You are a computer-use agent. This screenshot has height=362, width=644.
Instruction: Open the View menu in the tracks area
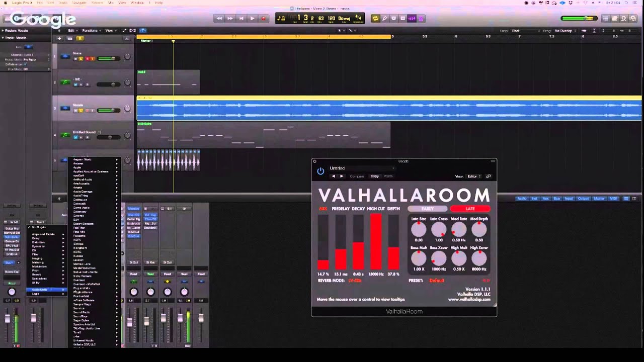(x=110, y=31)
